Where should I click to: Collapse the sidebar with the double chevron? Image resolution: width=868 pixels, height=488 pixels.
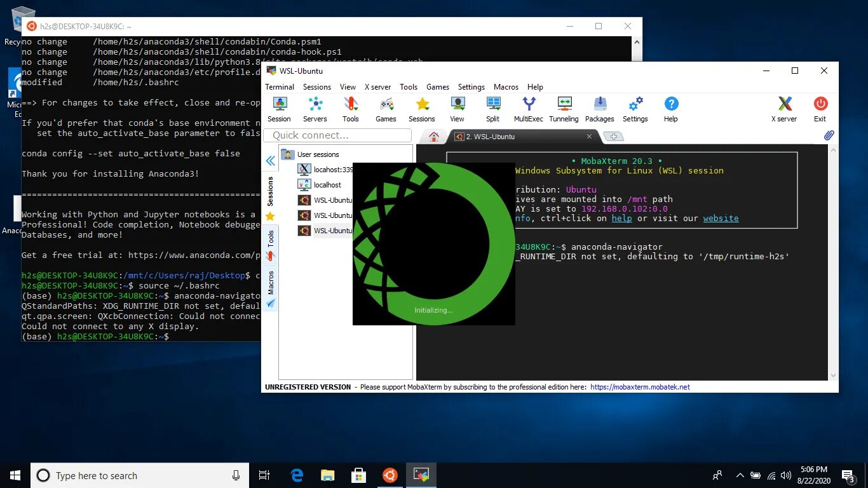tap(270, 161)
